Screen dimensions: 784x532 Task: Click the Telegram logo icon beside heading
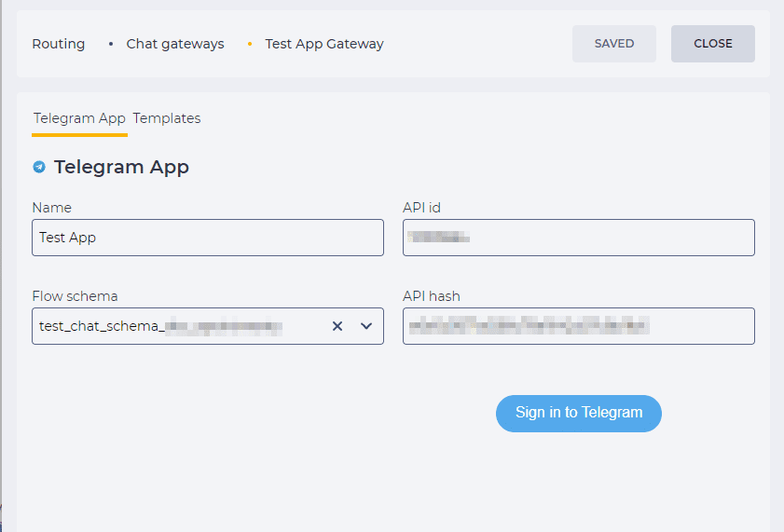[39, 167]
